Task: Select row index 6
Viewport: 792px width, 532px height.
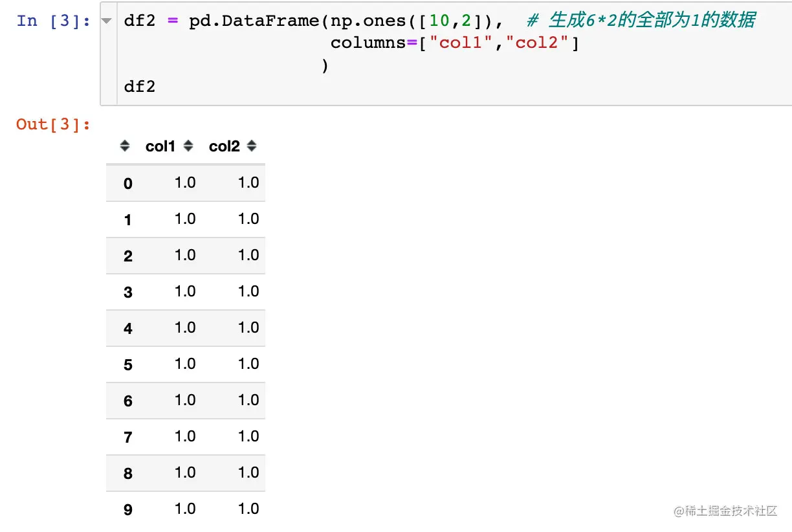Action: point(127,401)
